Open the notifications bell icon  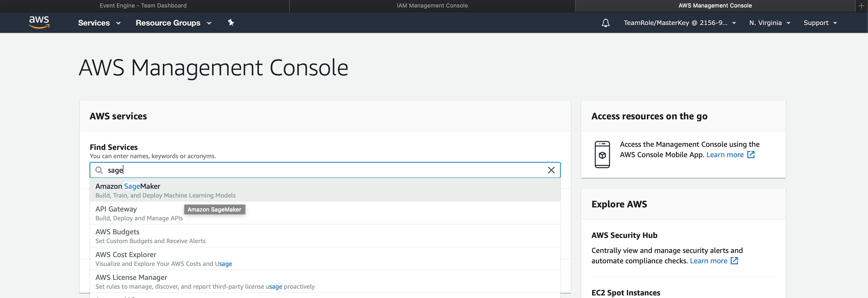606,23
